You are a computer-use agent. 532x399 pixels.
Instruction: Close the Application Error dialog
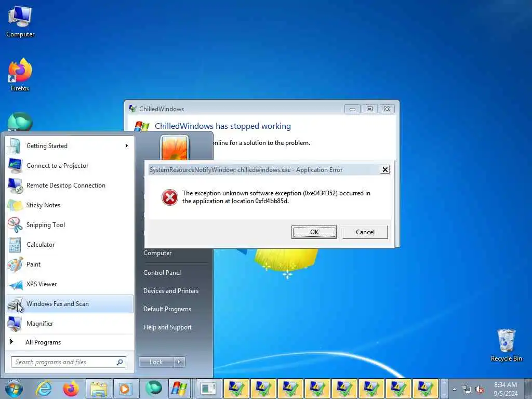(x=385, y=170)
